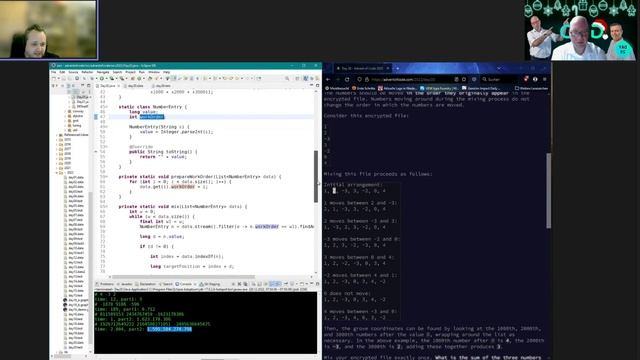Click the Open Perspective icon in Eclipse
Viewport: 640px width, 360px height.
pyautogui.click(x=297, y=78)
